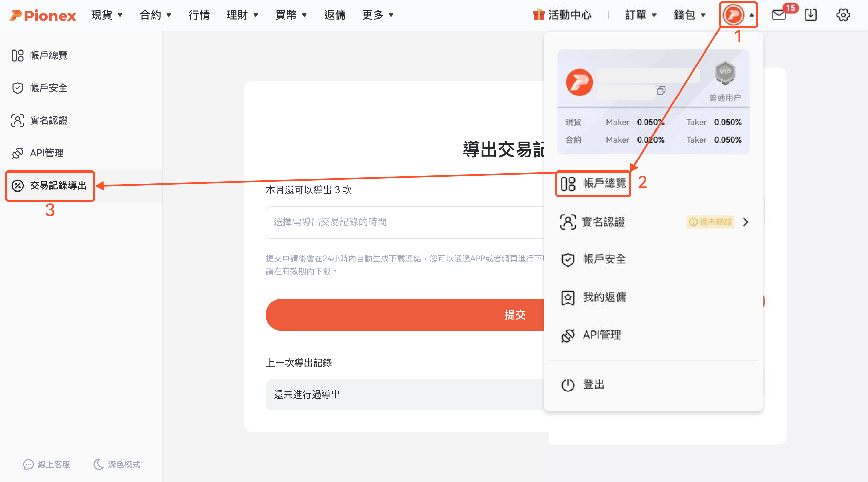Expand the 買幣 menu
The image size is (868, 482).
[291, 15]
